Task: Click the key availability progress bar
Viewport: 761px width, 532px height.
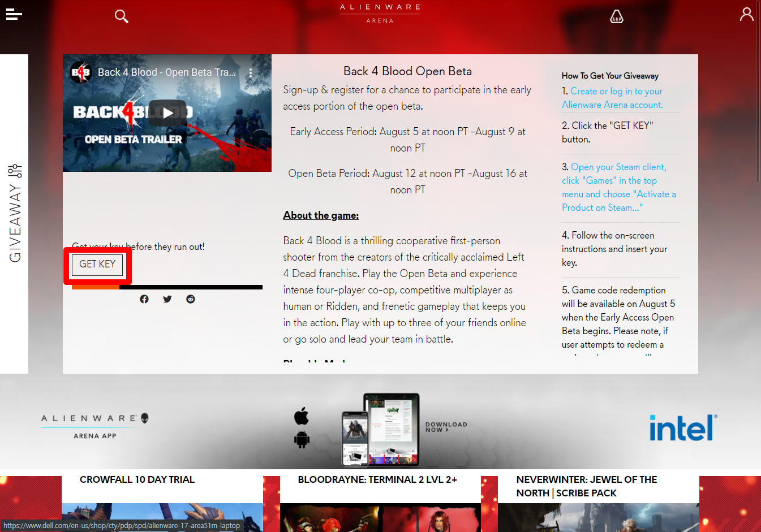Action: pos(167,287)
